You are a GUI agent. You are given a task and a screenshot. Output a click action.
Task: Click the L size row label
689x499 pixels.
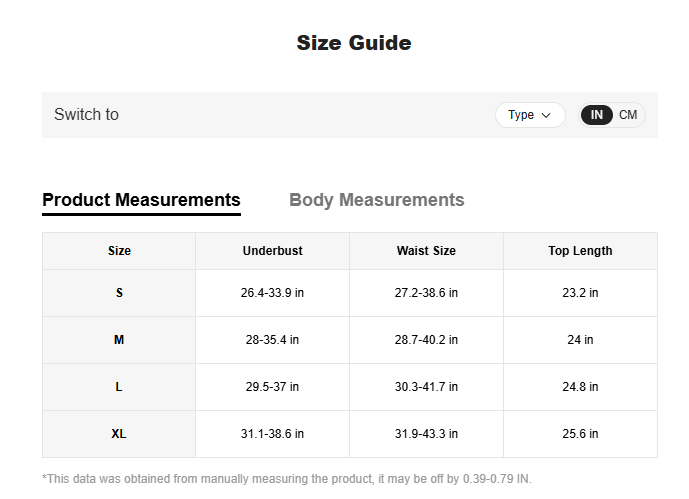tap(119, 387)
